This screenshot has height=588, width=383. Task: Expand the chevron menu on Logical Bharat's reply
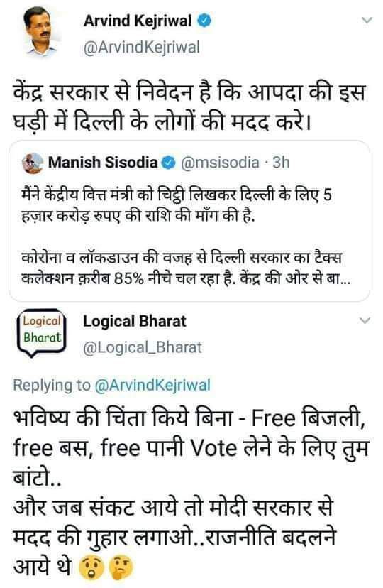pyautogui.click(x=365, y=320)
